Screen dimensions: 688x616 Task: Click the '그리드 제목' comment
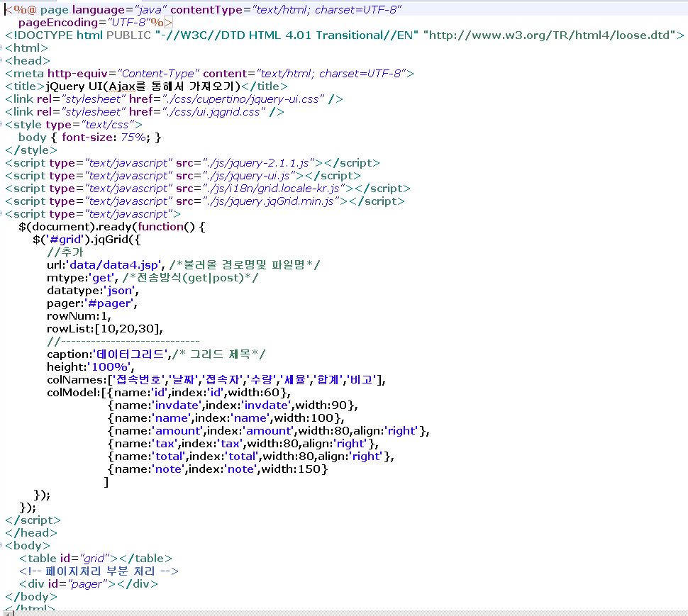click(x=219, y=354)
